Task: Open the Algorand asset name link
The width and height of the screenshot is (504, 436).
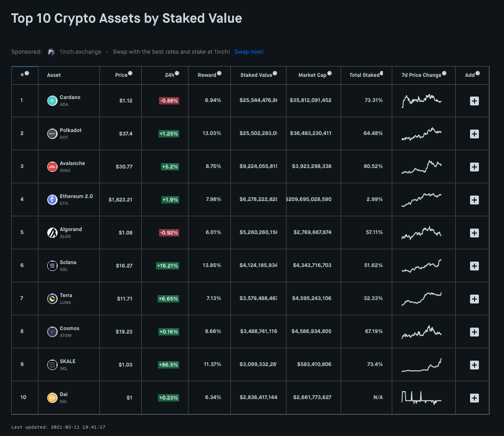Action: tap(70, 230)
